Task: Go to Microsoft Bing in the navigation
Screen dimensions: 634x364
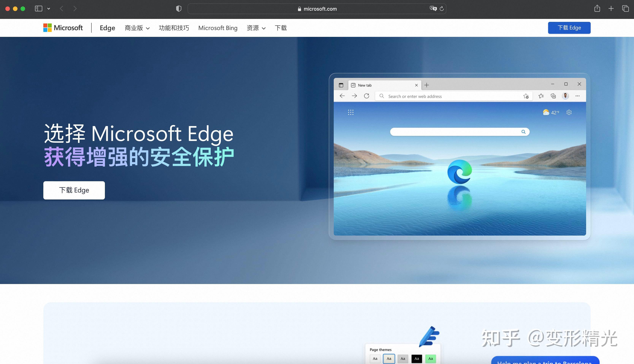Action: coord(218,28)
